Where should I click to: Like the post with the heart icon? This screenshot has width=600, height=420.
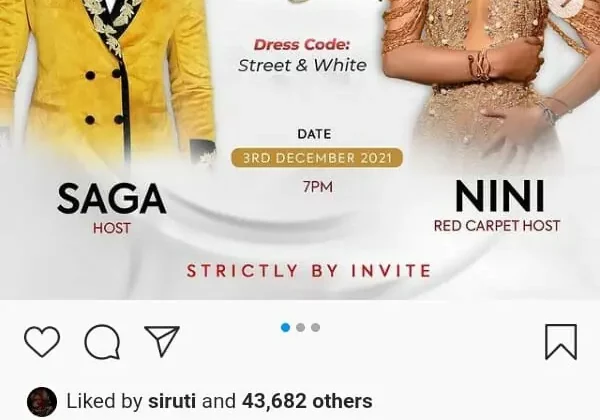pyautogui.click(x=42, y=341)
